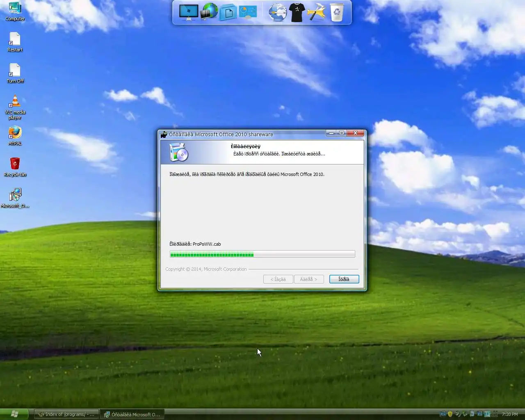
Task: Launch VLC media player from the desktop
Action: tap(15, 107)
